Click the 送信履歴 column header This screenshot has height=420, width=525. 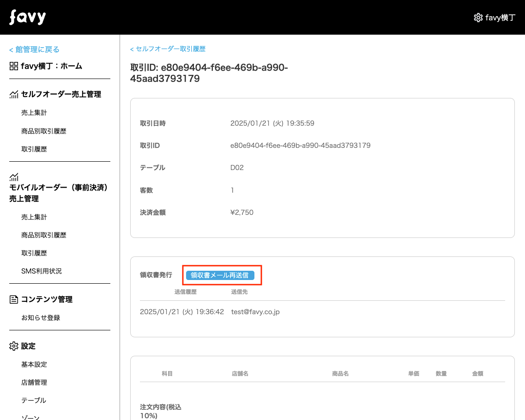186,292
